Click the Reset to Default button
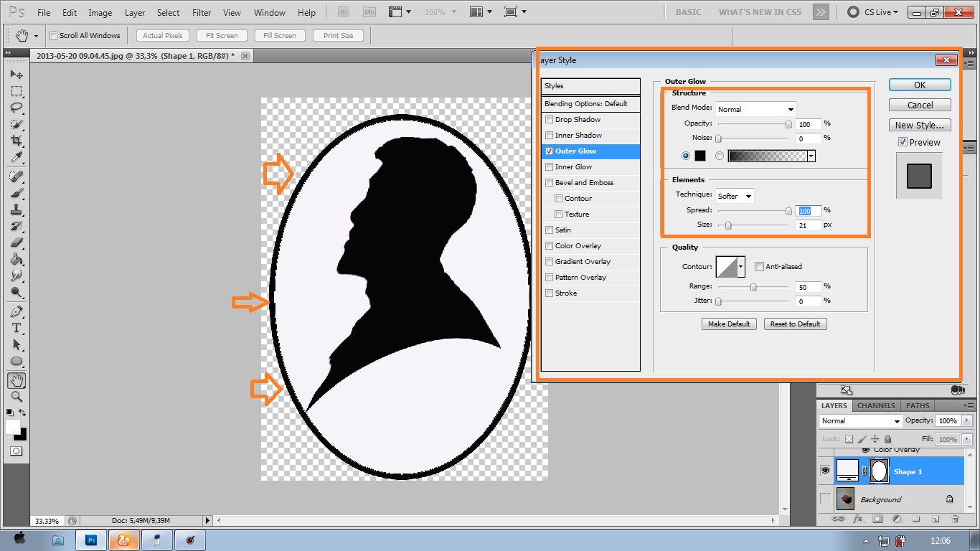The height and width of the screenshot is (551, 980). click(795, 324)
